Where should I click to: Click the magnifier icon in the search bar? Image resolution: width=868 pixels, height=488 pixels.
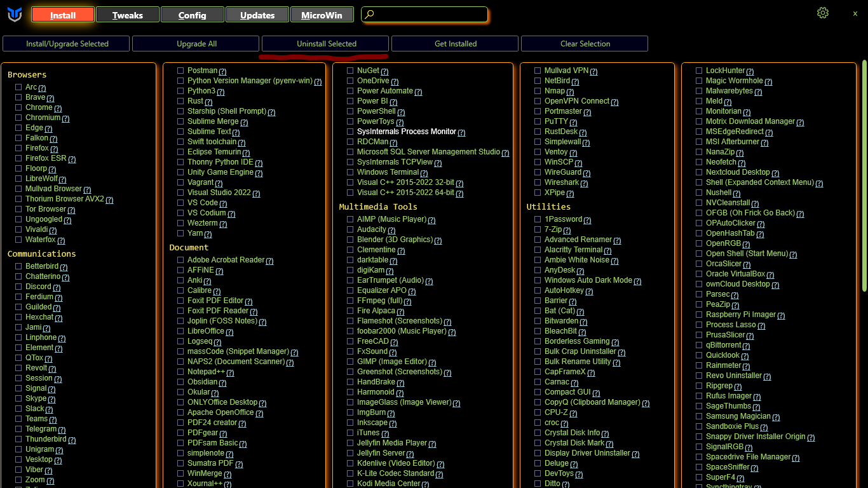click(370, 15)
